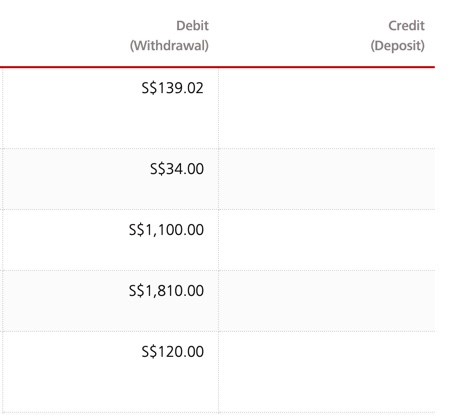Click empty Credit cell in S$1,810.00 row
Image resolution: width=449 pixels, height=415 pixels.
[x=327, y=301]
